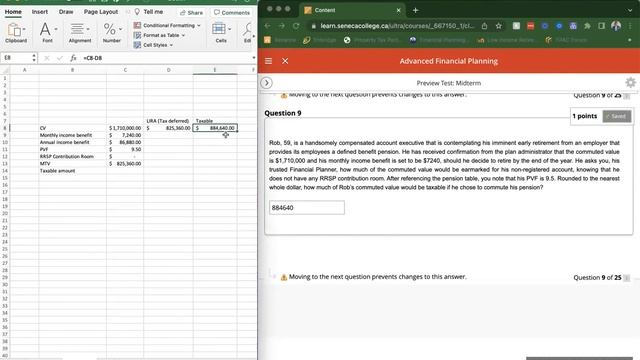This screenshot has width=640, height=360.
Task: Open the Chrome profile avatar
Action: click(616, 26)
